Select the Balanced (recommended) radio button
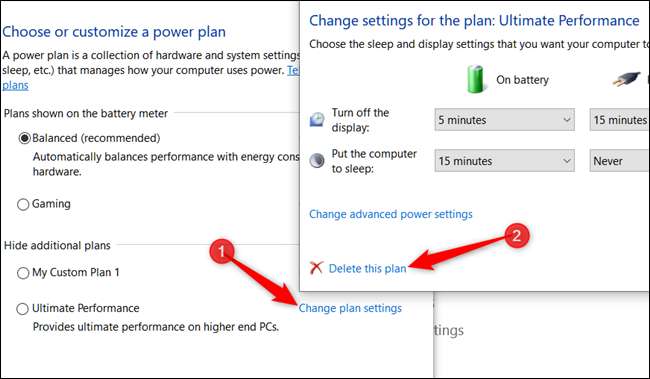Screen dimensions: 650x379 [x=24, y=138]
